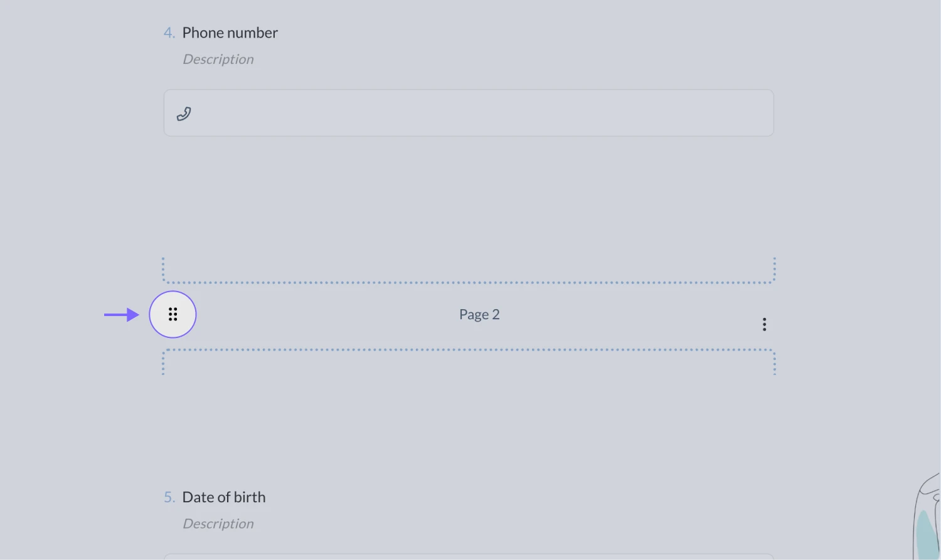941x560 pixels.
Task: Click the dotted boundary line above Page 2
Action: (469, 282)
